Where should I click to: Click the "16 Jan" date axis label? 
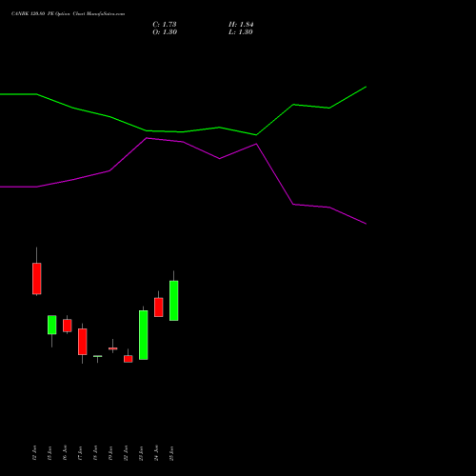(65, 453)
